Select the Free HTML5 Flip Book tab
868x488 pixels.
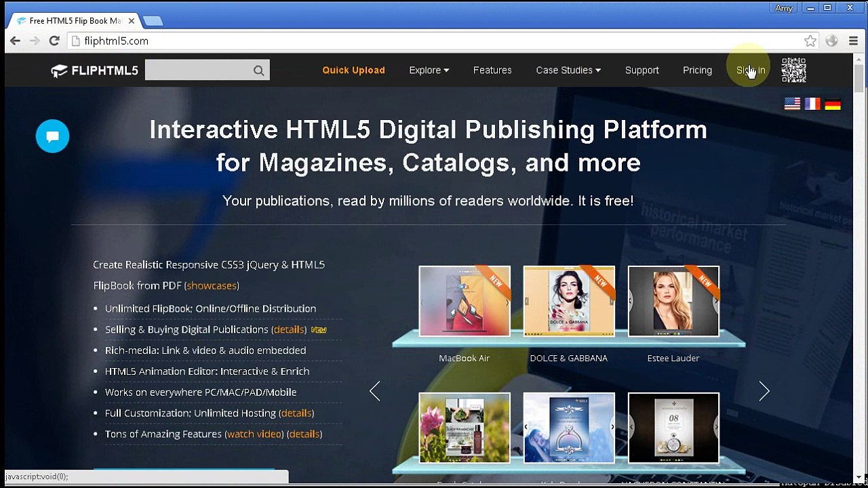(75, 21)
